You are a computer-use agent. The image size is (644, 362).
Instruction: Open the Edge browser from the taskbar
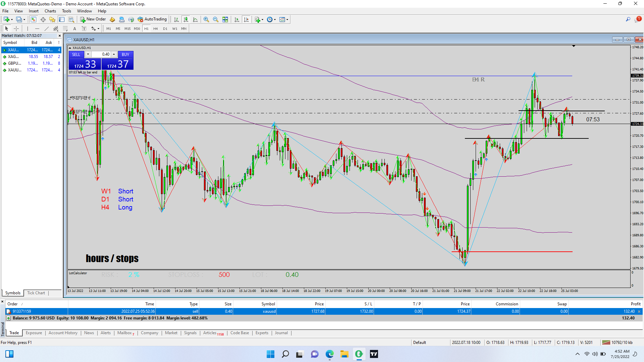329,354
